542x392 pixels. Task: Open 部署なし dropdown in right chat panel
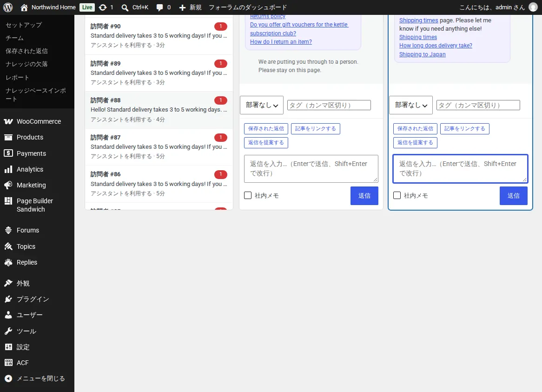coord(410,105)
